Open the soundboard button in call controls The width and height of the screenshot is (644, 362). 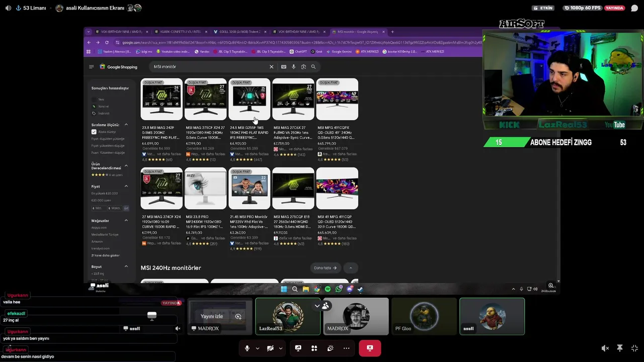pyautogui.click(x=330, y=348)
